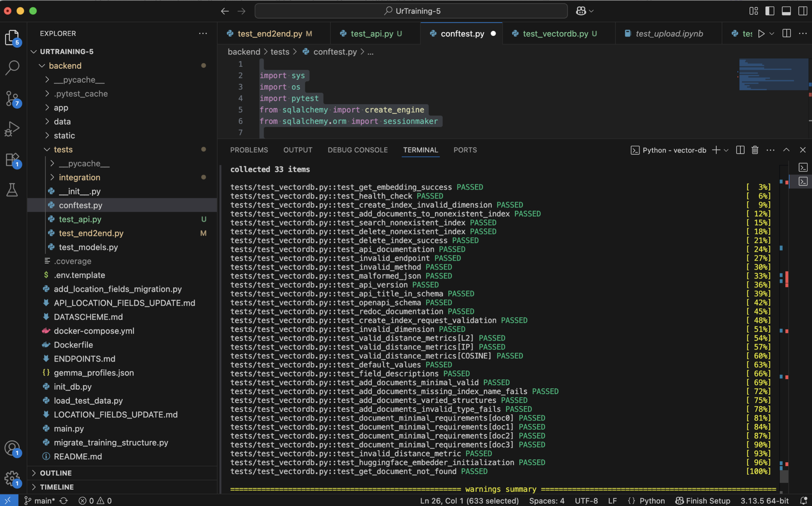Viewport: 812px width, 506px height.
Task: Expand the integration folder
Action: (80, 177)
